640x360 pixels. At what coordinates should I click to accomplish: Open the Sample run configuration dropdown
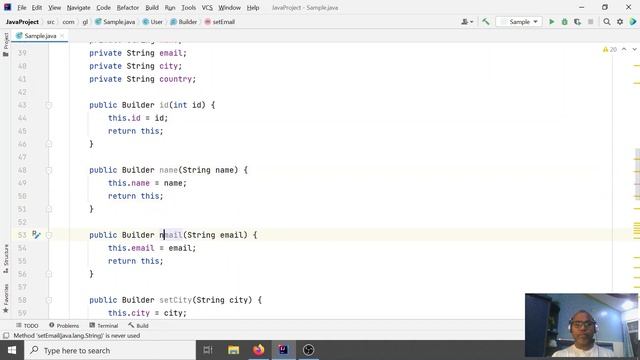click(x=519, y=22)
